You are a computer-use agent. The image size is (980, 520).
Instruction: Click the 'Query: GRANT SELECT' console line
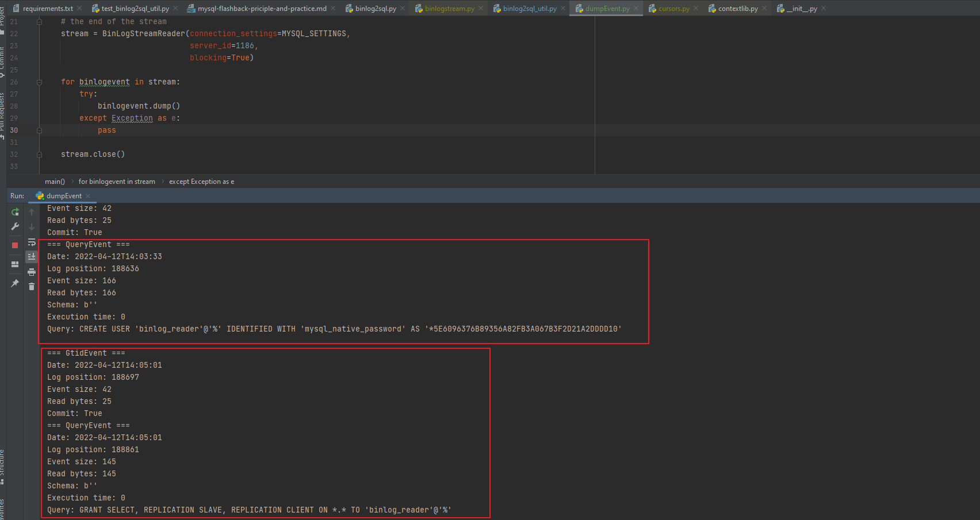[249, 510]
